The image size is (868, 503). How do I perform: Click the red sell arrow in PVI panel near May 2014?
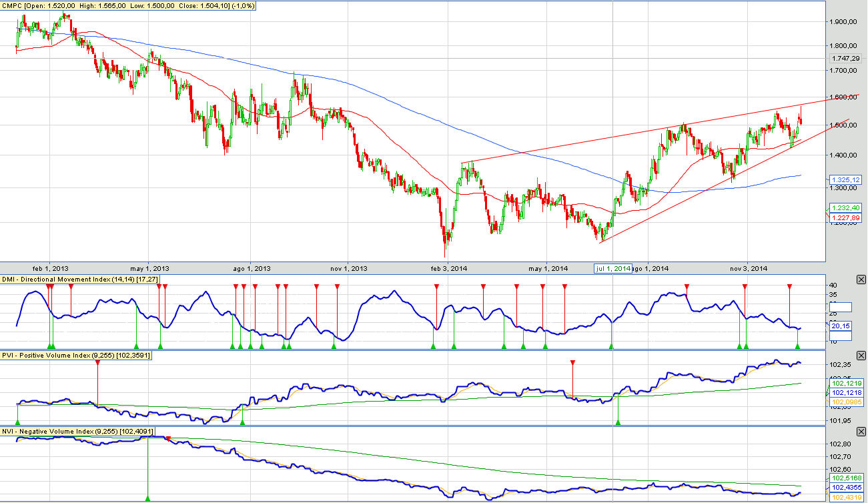(x=572, y=363)
